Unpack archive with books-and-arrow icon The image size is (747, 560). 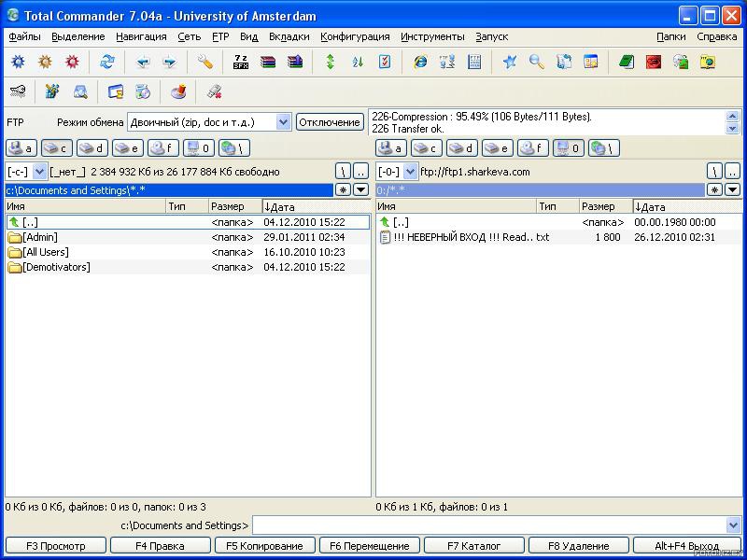click(x=295, y=62)
